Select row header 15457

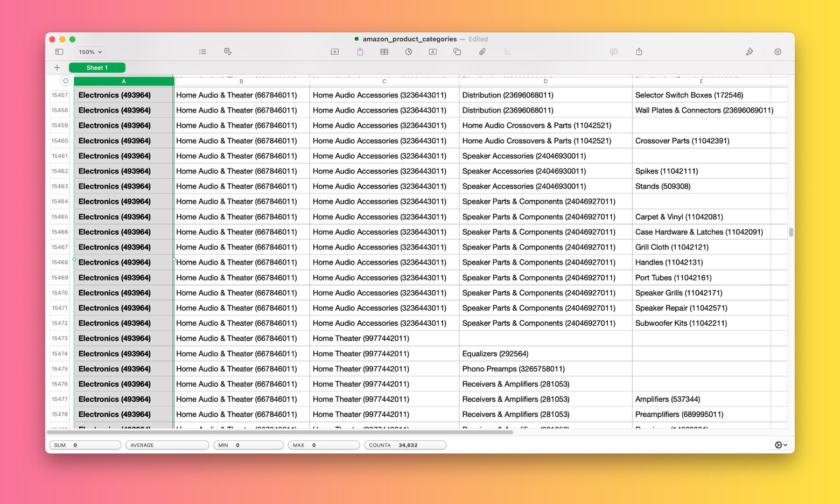coord(60,95)
